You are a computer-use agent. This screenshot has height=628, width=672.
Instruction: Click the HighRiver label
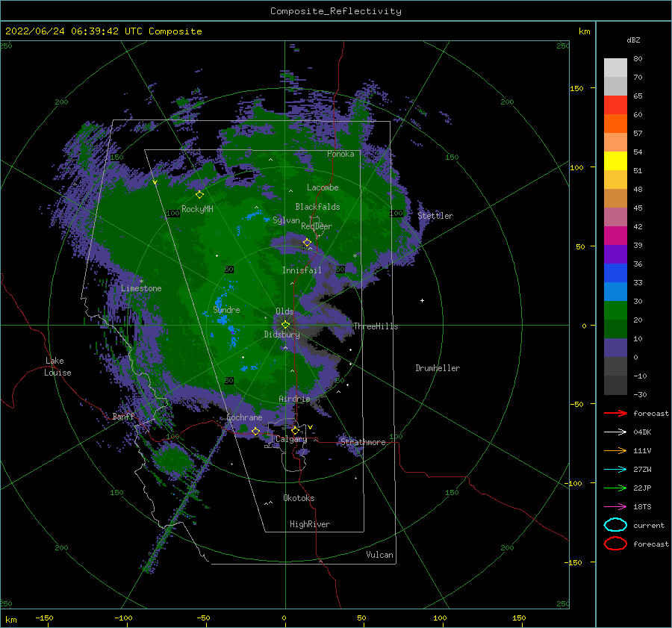point(310,524)
